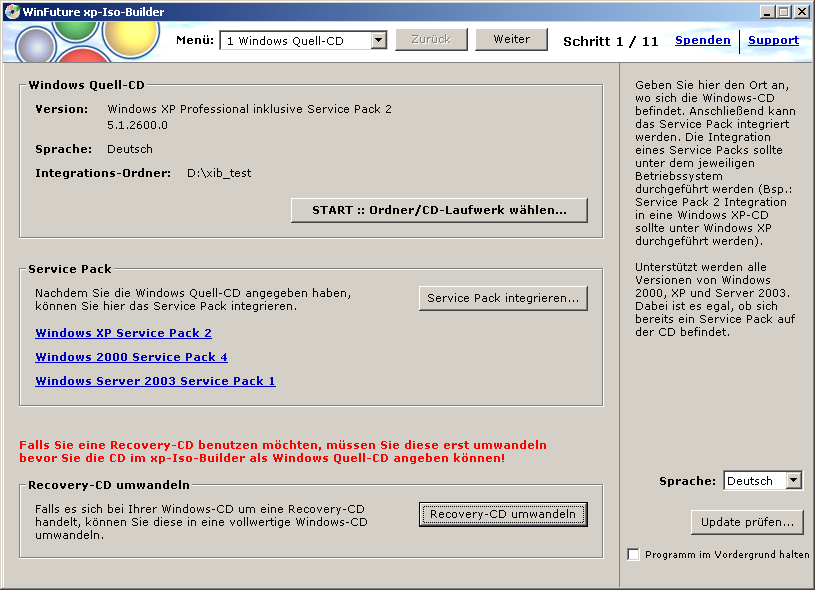Click Update prüfen button
815x590 pixels.
click(x=747, y=522)
